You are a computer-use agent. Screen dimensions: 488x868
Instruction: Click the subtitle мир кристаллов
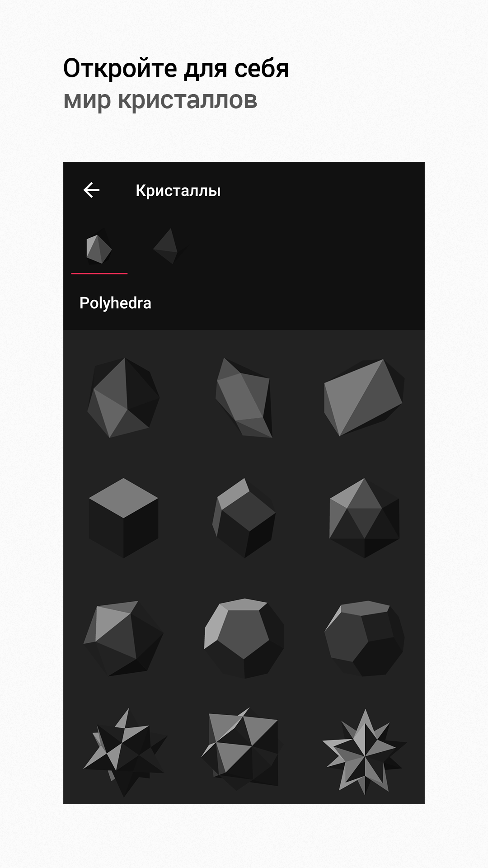click(x=160, y=100)
